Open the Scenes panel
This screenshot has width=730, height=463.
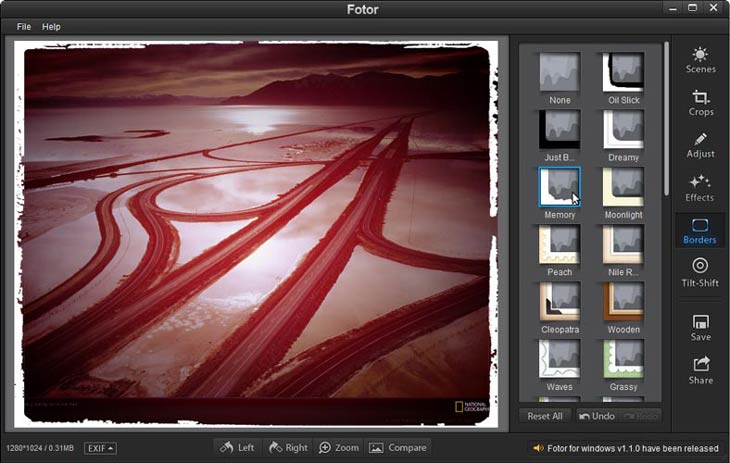[x=700, y=60]
